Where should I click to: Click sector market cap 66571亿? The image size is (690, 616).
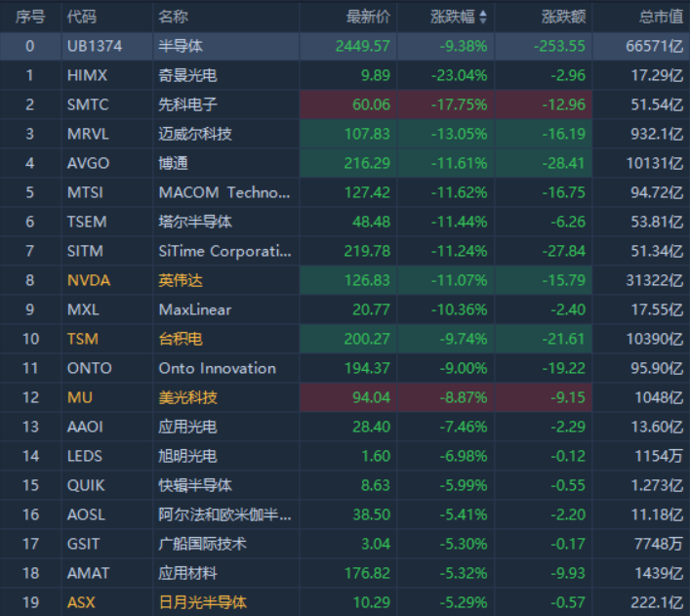click(x=655, y=46)
